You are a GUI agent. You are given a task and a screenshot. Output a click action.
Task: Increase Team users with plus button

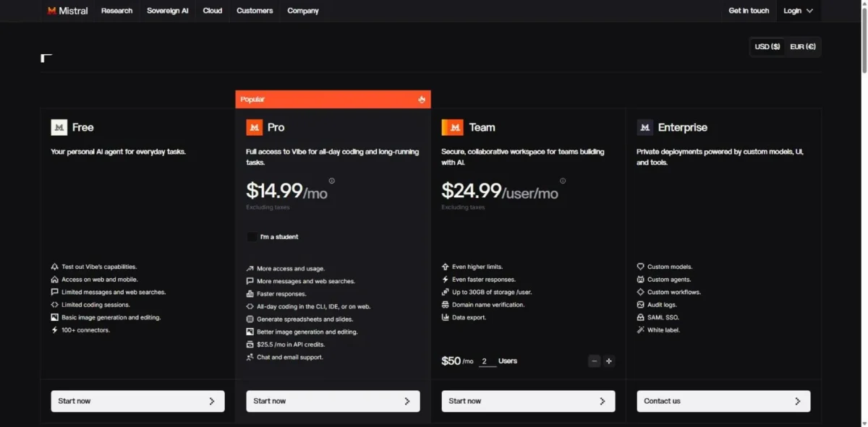(x=609, y=361)
